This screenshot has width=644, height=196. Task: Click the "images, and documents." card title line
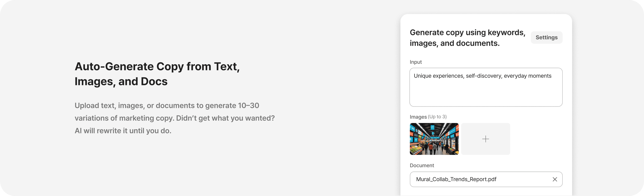[x=454, y=43]
